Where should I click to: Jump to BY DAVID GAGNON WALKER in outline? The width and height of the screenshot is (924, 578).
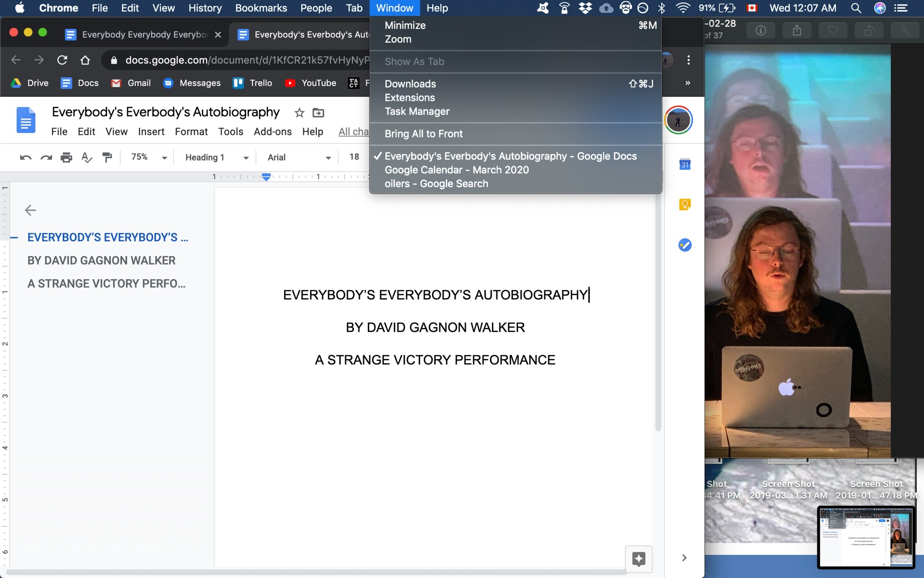click(101, 260)
